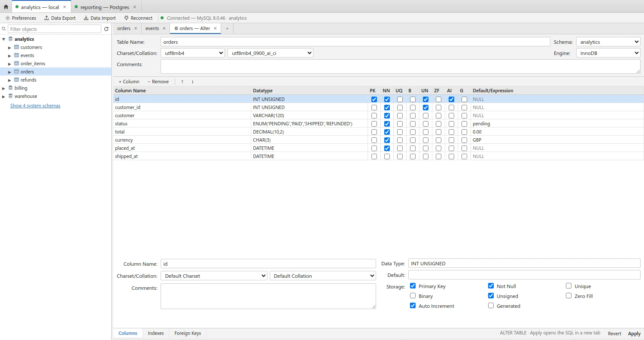This screenshot has width=644, height=340.
Task: Click the customers table icon
Action: click(x=17, y=47)
